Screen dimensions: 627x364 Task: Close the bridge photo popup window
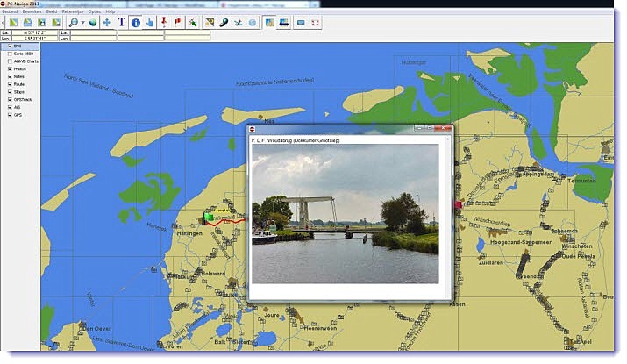pos(444,128)
